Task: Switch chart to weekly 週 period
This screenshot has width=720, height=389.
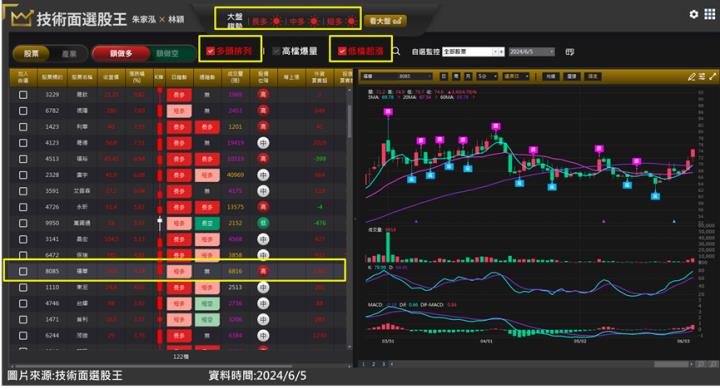Action: pyautogui.click(x=456, y=76)
